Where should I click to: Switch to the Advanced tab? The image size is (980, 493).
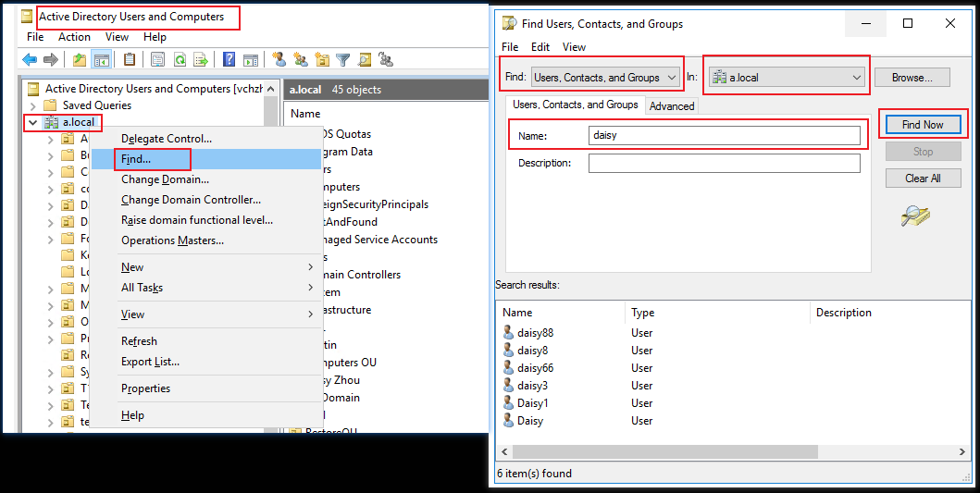tap(672, 106)
